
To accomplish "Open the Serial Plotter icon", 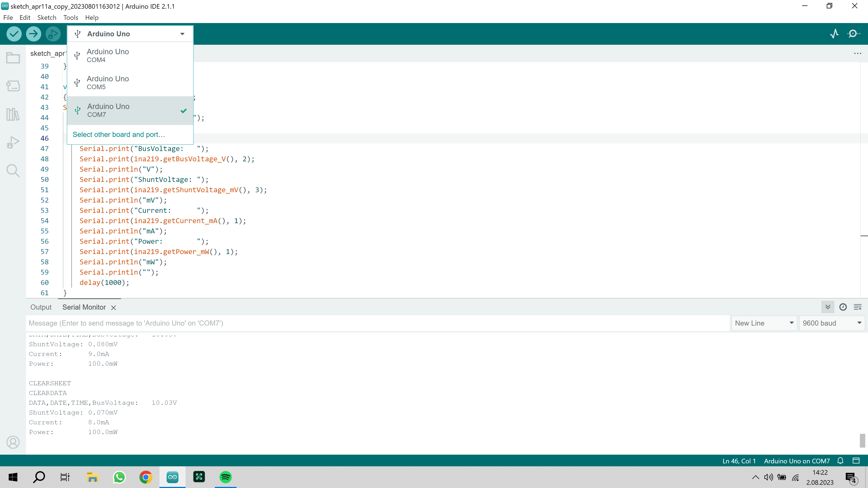I will pyautogui.click(x=835, y=34).
